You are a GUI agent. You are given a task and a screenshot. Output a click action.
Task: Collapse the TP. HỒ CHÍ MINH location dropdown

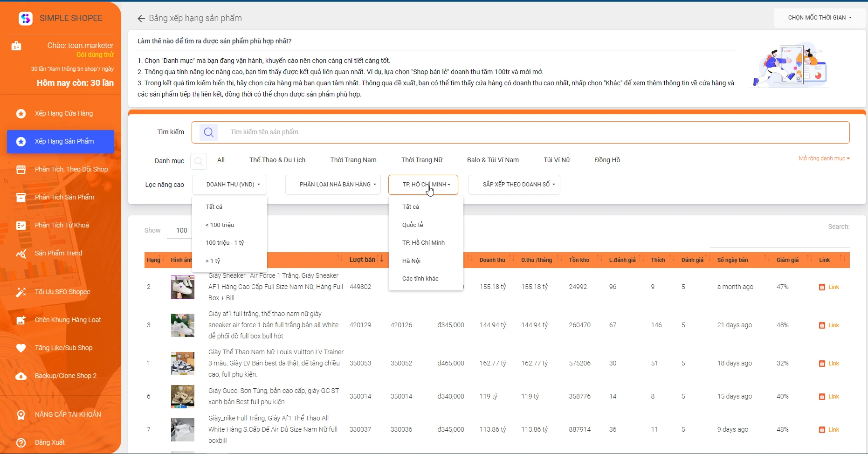point(423,185)
